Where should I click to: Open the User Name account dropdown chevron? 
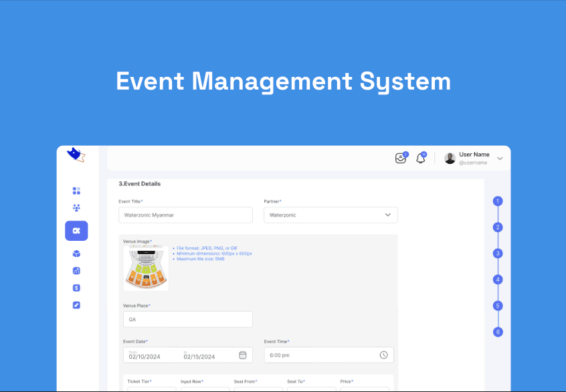[x=500, y=158]
